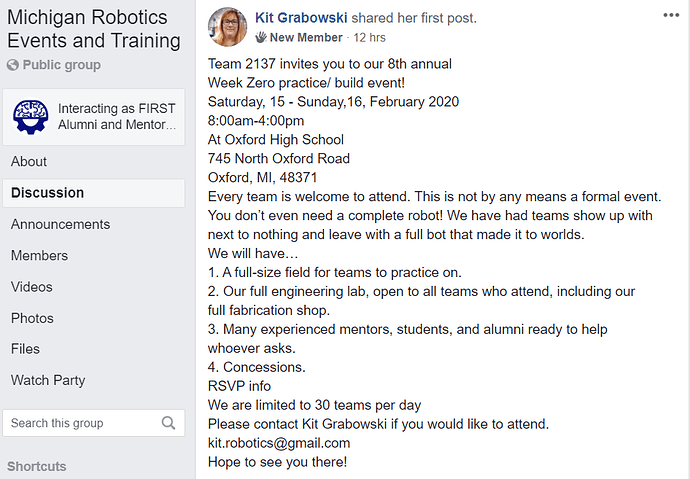
Task: Focus the Search this group field
Action: click(x=94, y=423)
